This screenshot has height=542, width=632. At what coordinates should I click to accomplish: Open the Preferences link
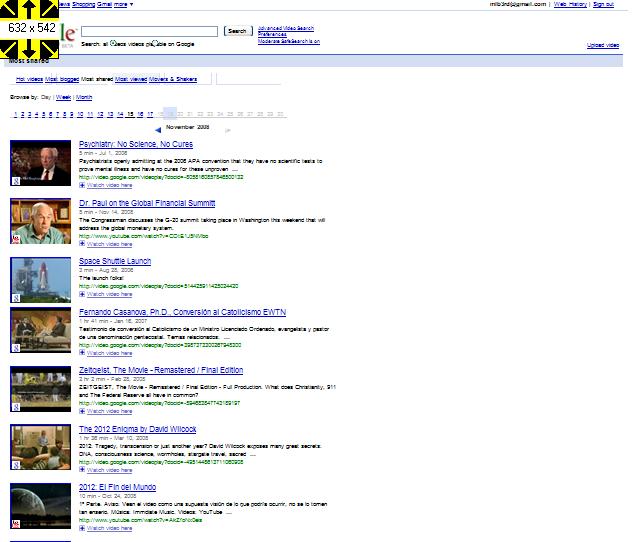(272, 34)
